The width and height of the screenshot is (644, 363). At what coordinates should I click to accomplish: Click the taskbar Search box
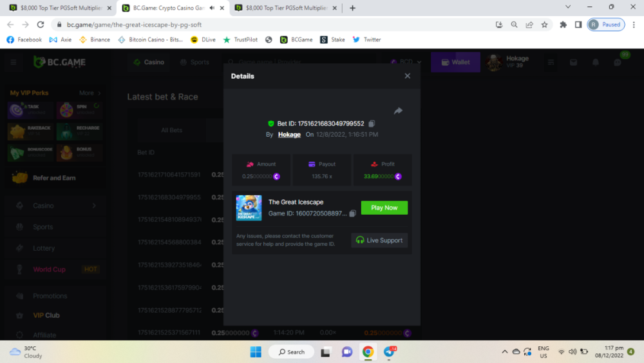tap(291, 351)
